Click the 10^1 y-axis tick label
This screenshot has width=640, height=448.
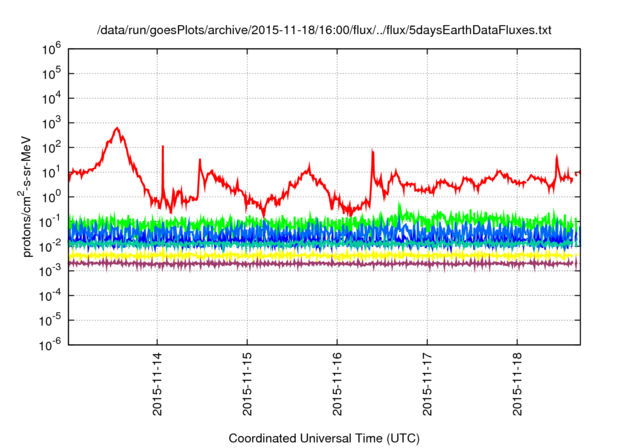(51, 173)
